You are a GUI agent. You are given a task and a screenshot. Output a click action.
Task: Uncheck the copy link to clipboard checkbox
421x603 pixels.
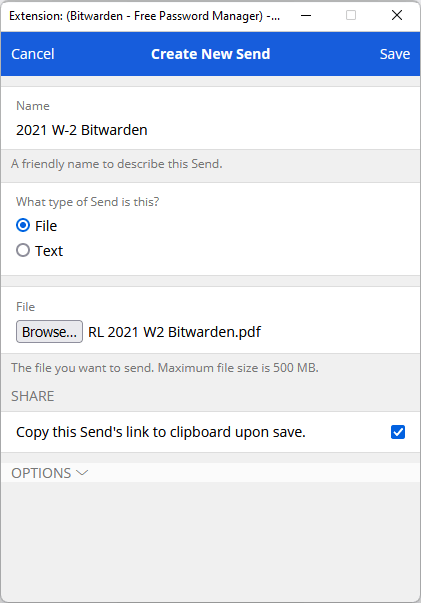398,432
